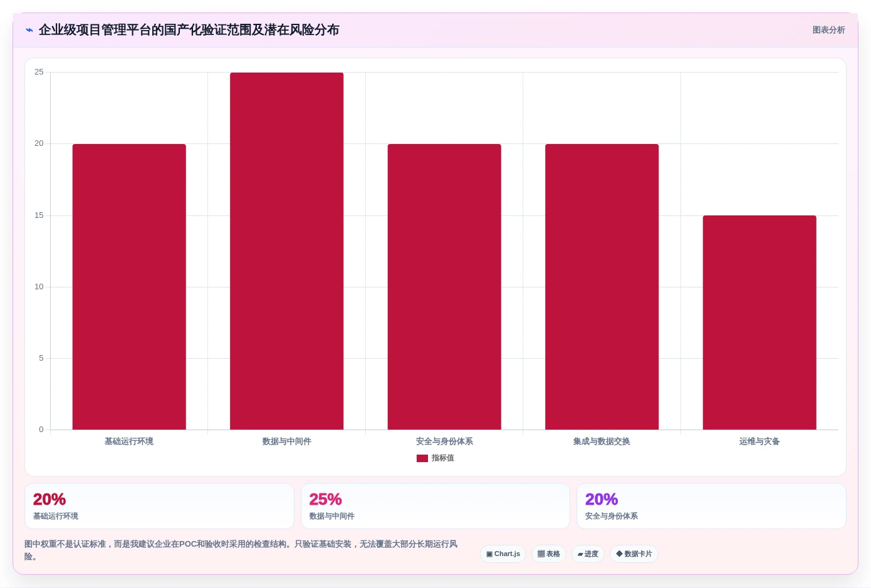Click the footnote text starting with 图中权重不是认证标准
The height and width of the screenshot is (588, 871).
pos(241,550)
